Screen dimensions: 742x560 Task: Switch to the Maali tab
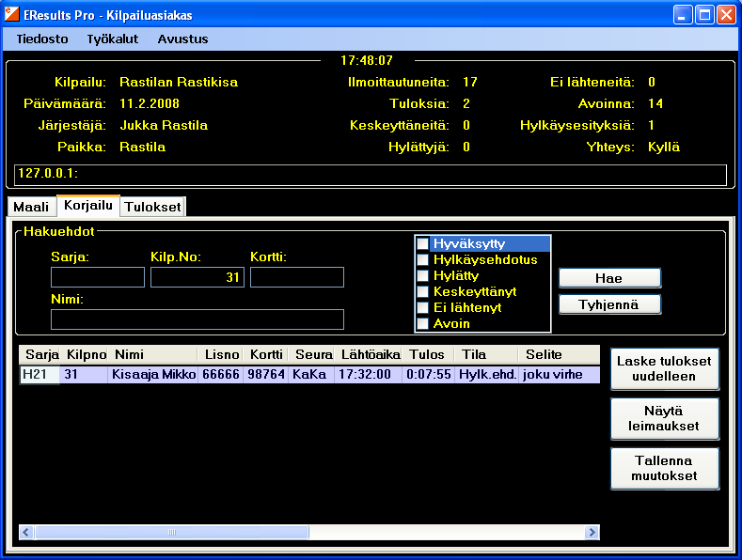pyautogui.click(x=31, y=207)
